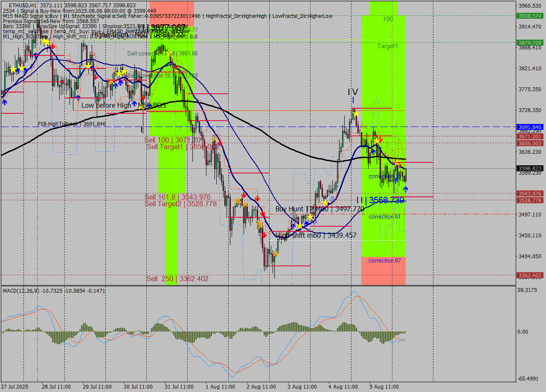Click the FSB-HighToBreak 3691.846 label

point(72,124)
